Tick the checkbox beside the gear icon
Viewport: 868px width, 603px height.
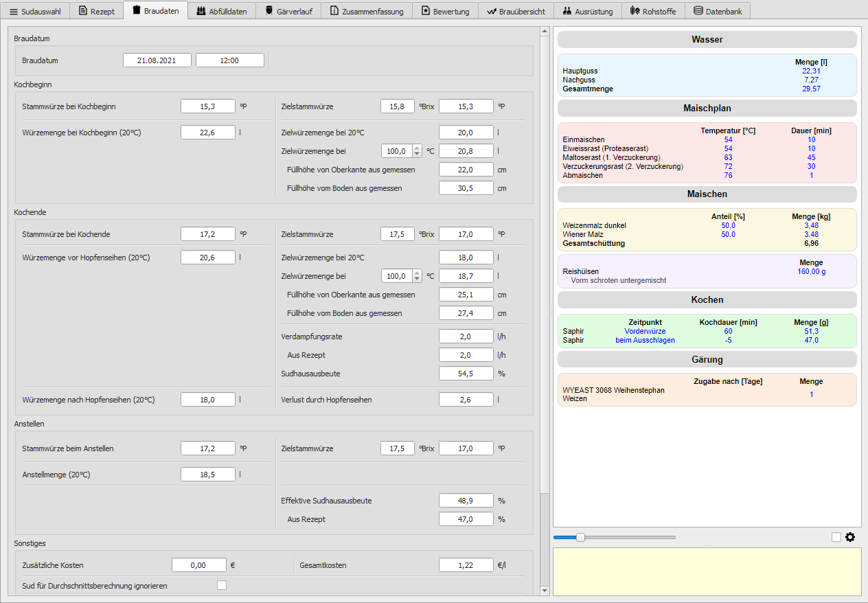836,537
